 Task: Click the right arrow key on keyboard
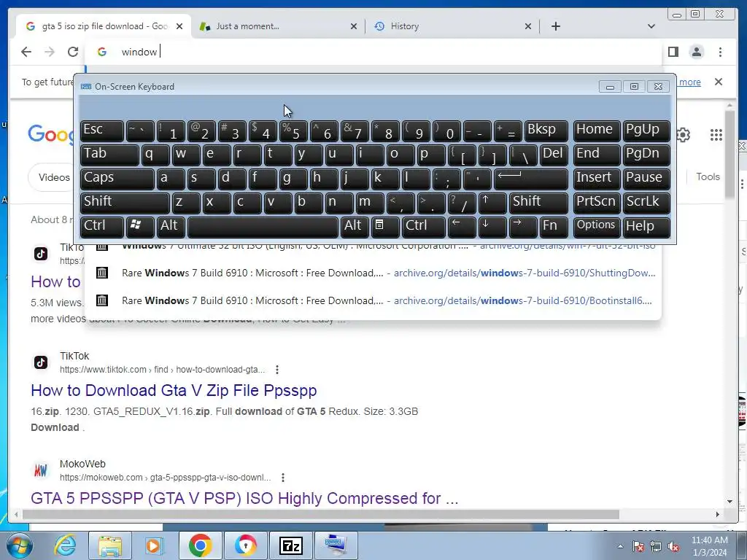[x=523, y=227]
